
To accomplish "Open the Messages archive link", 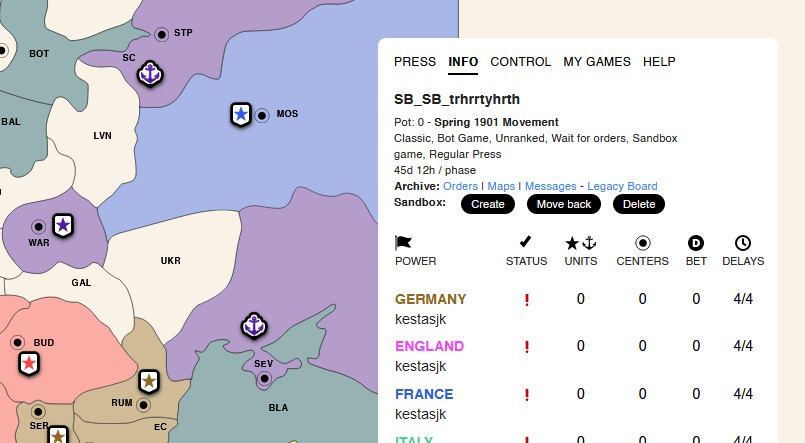I will (550, 186).
